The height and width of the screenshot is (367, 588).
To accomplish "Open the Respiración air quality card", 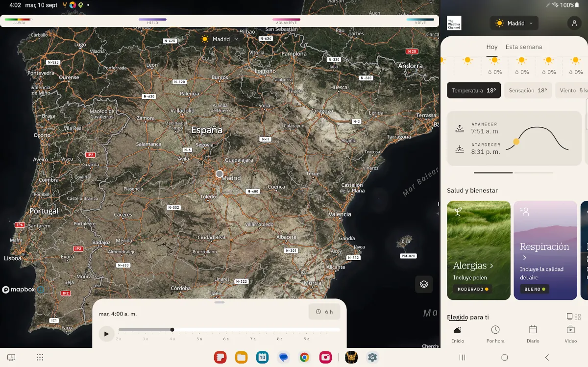I will pos(545,250).
